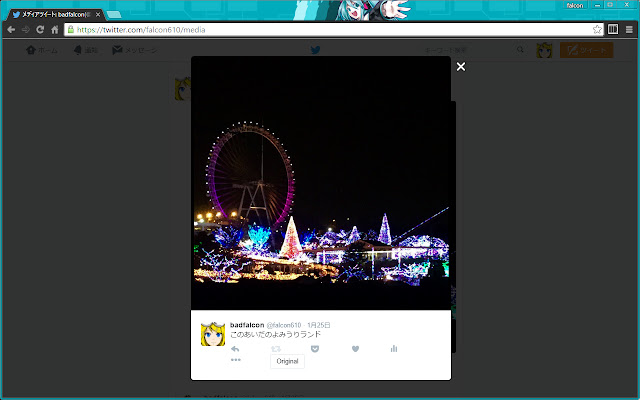Open the @falcon610 handle link
The width and height of the screenshot is (640, 400).
(x=284, y=325)
